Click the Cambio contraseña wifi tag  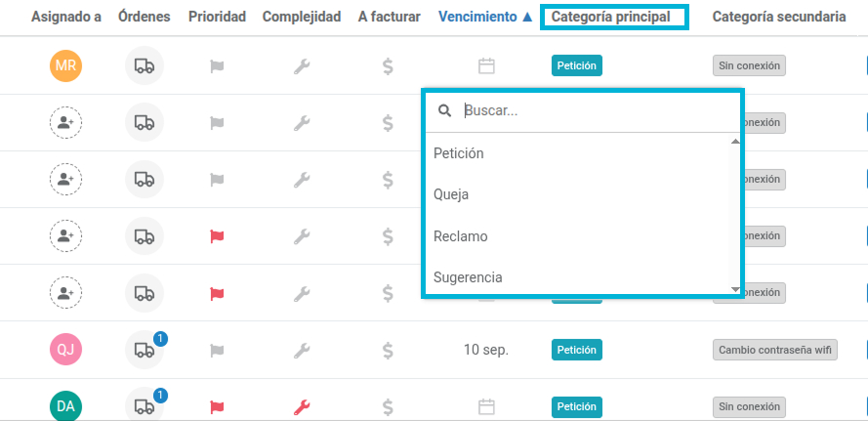775,350
